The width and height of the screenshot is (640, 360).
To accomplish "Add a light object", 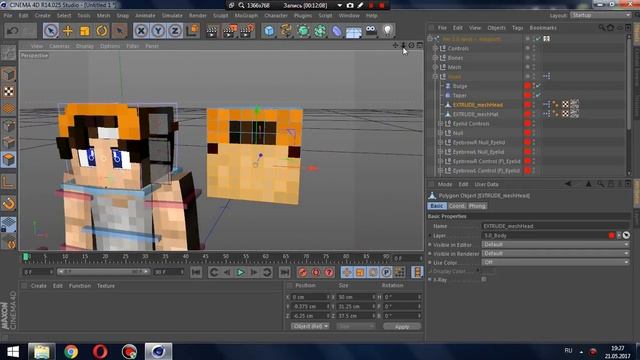I will 387,30.
